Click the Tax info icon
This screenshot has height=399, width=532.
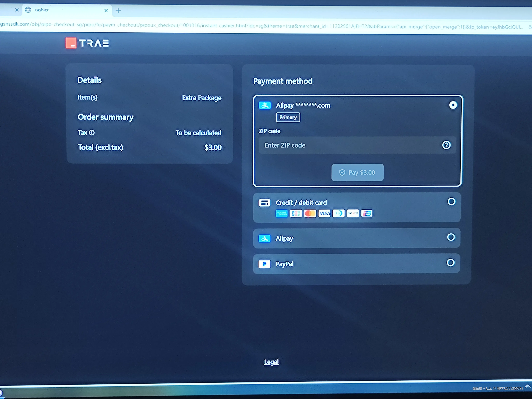[x=92, y=132]
